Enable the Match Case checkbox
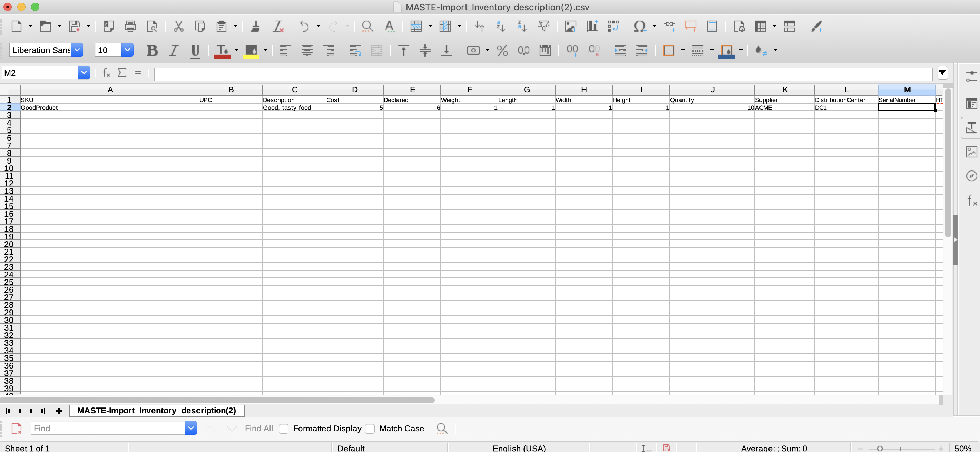Image resolution: width=980 pixels, height=452 pixels. [x=370, y=429]
